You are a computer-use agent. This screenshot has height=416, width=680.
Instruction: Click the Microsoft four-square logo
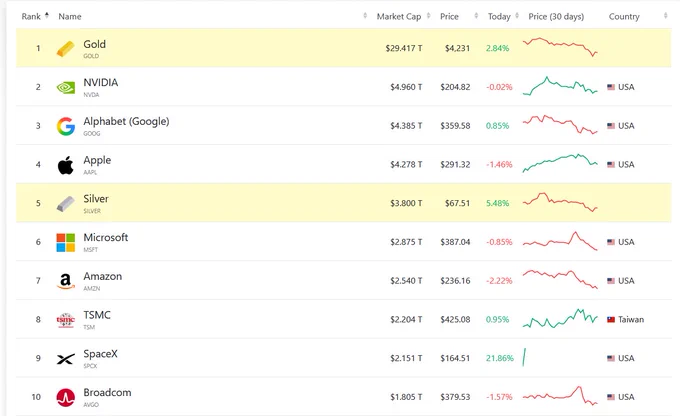pyautogui.click(x=65, y=242)
